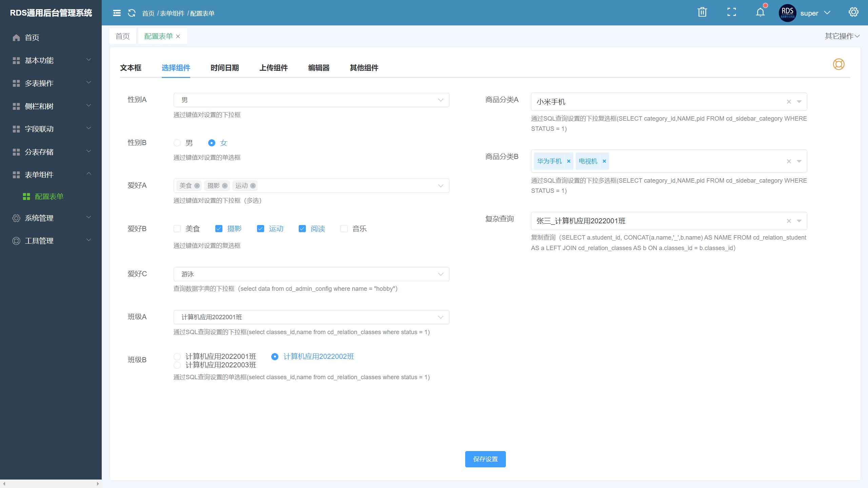Select 女 radio for 性别B

(212, 143)
